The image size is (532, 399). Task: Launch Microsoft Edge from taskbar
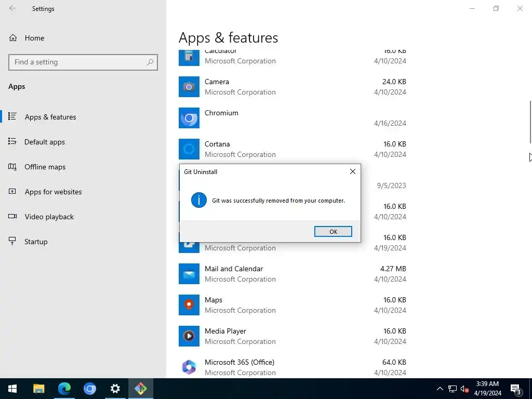[x=64, y=389]
